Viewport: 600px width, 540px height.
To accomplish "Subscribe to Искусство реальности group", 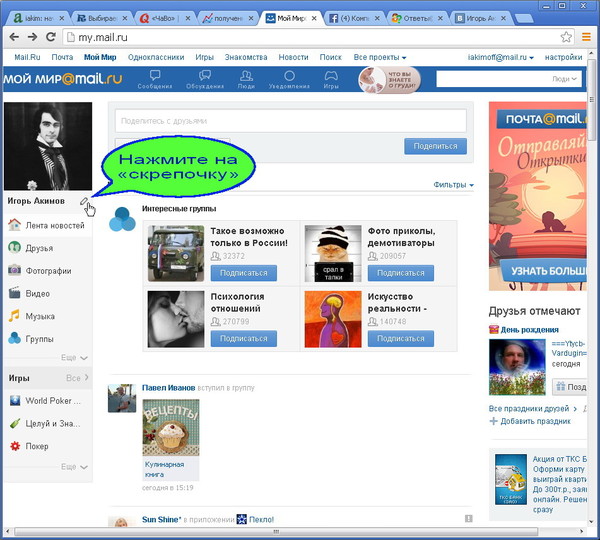I will click(x=401, y=339).
